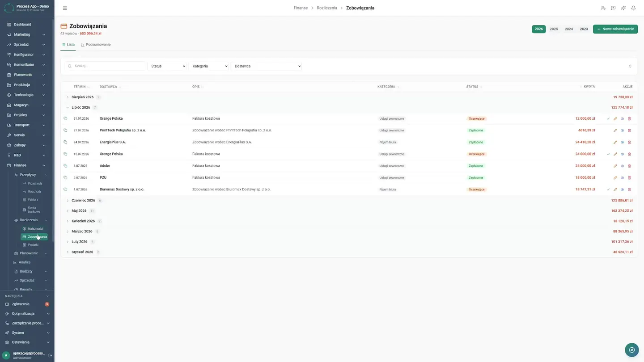
Task: Edit Orange Polska 31.07.2026 entry pencil
Action: (615, 119)
